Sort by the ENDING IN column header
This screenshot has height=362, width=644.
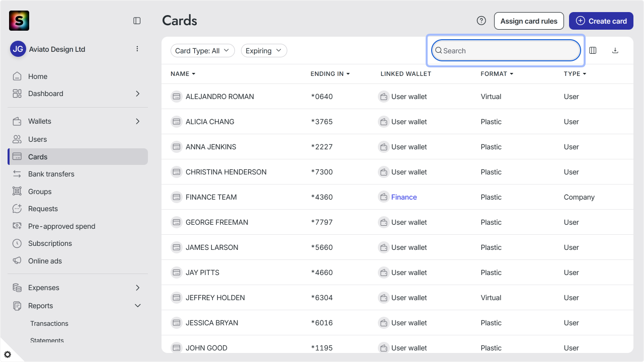coord(330,74)
